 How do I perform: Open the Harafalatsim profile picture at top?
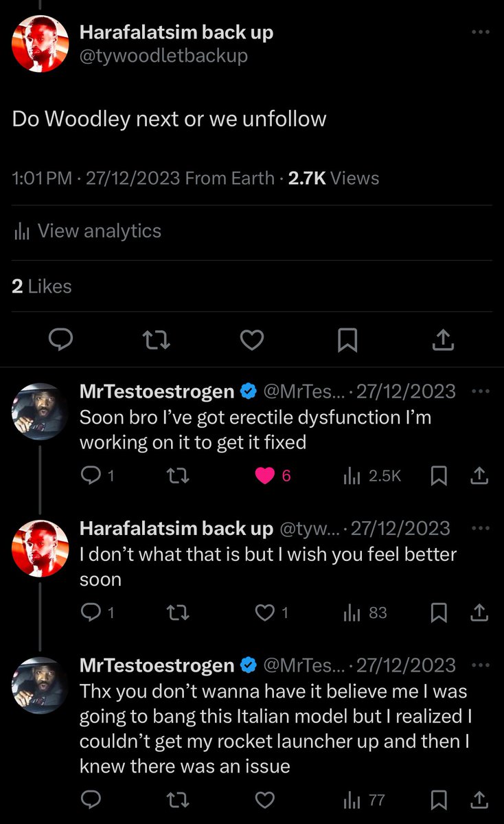(x=41, y=44)
